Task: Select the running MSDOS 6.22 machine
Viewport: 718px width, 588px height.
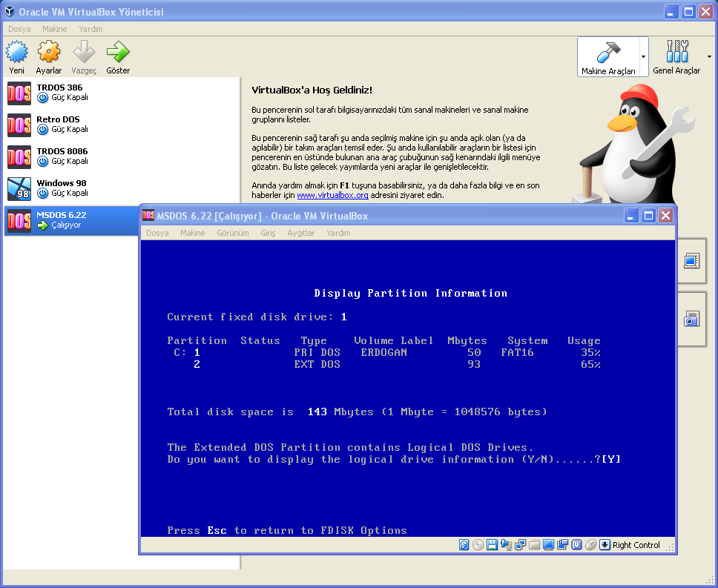Action: point(71,220)
